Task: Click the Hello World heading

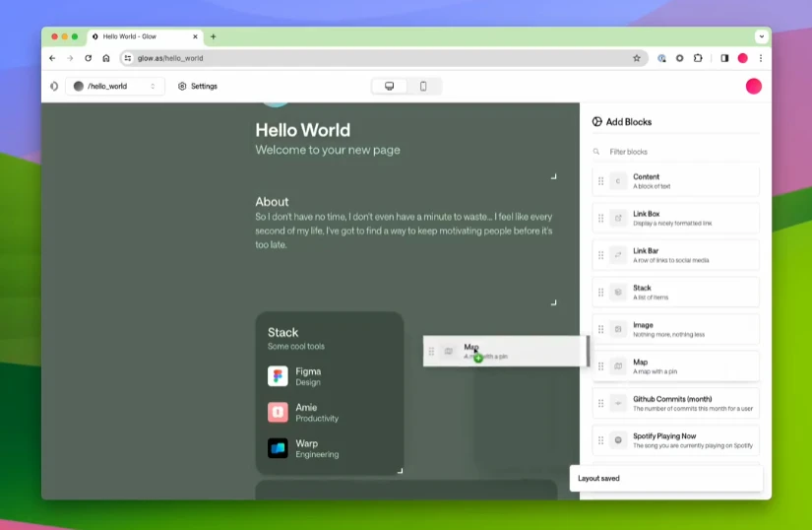Action: click(303, 130)
